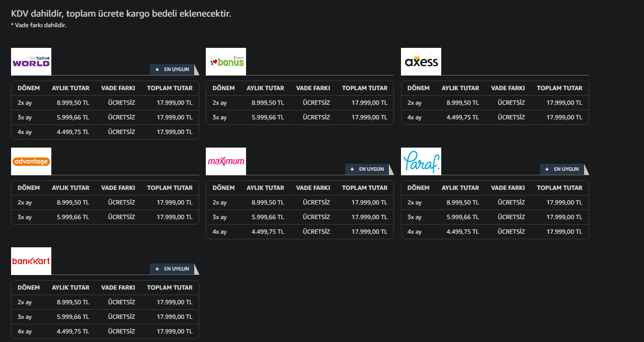Select the 4x ay row in Axess table
644x342 pixels.
pos(495,117)
